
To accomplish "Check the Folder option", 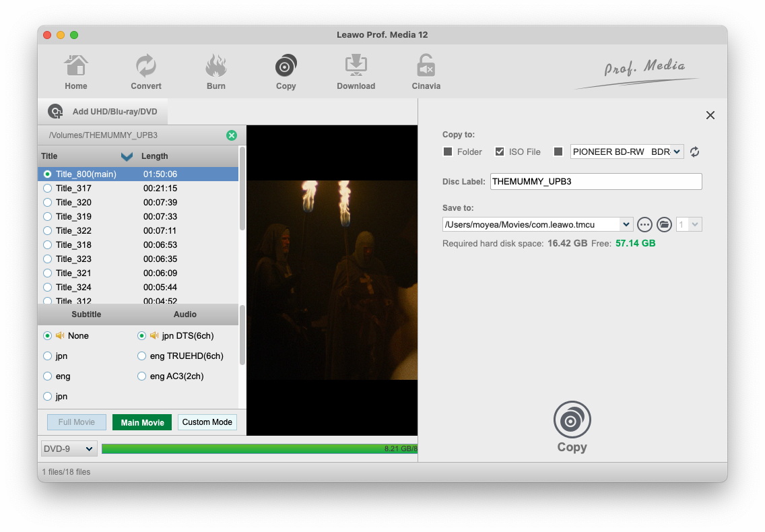I will pos(447,152).
